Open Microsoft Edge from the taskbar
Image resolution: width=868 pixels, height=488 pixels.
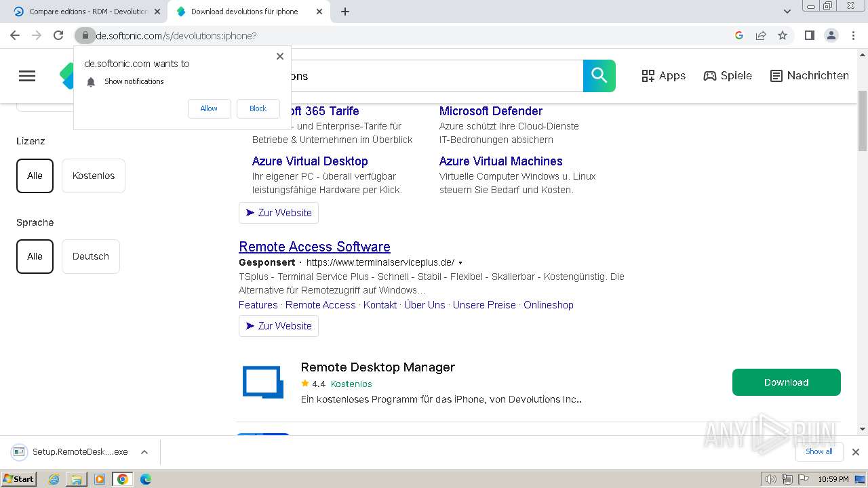pos(145,479)
